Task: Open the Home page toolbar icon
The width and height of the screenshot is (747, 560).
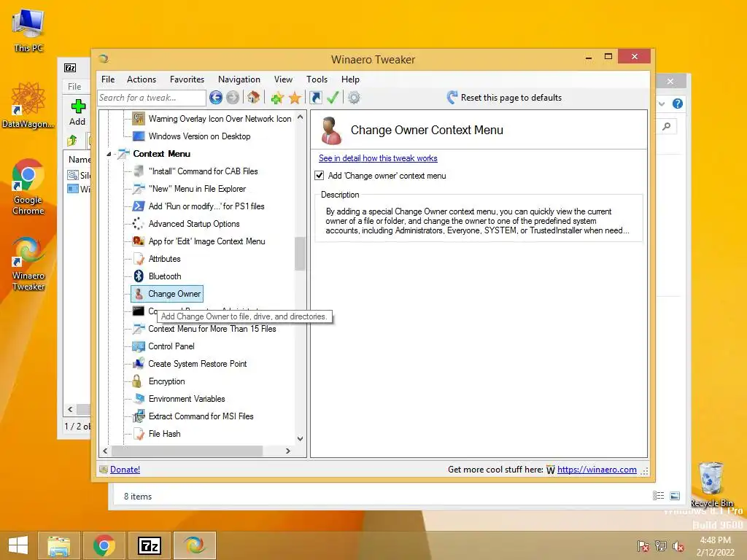Action: (253, 98)
